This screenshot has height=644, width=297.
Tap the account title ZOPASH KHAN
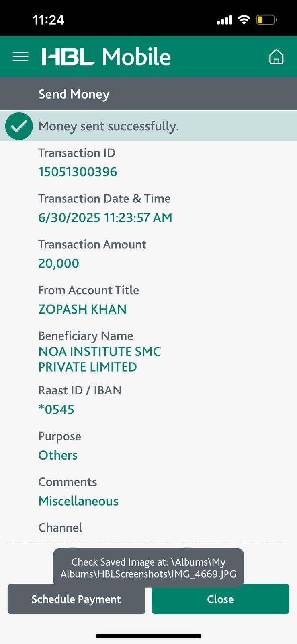click(x=82, y=309)
